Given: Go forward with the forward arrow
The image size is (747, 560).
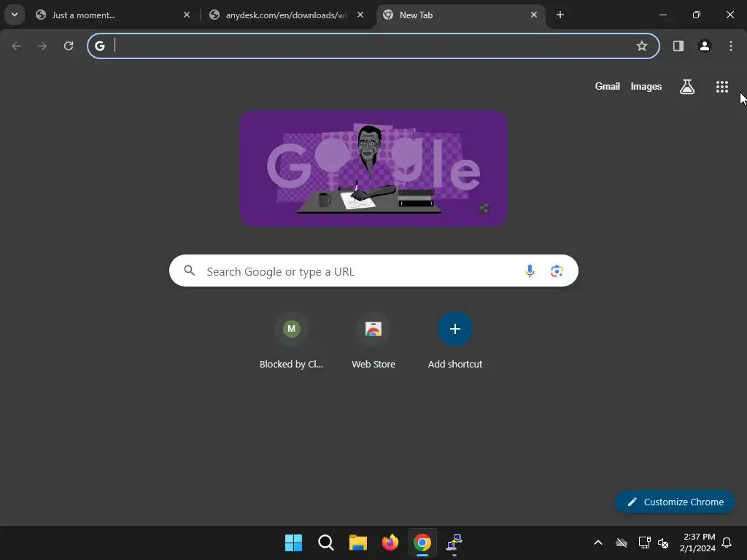Looking at the screenshot, I should coord(42,46).
